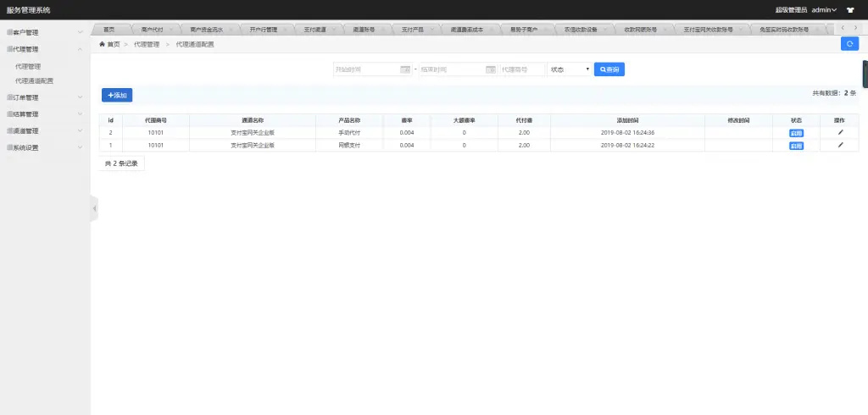Expand 渠道管理 sidebar menu
The height and width of the screenshot is (415, 868).
click(46, 131)
